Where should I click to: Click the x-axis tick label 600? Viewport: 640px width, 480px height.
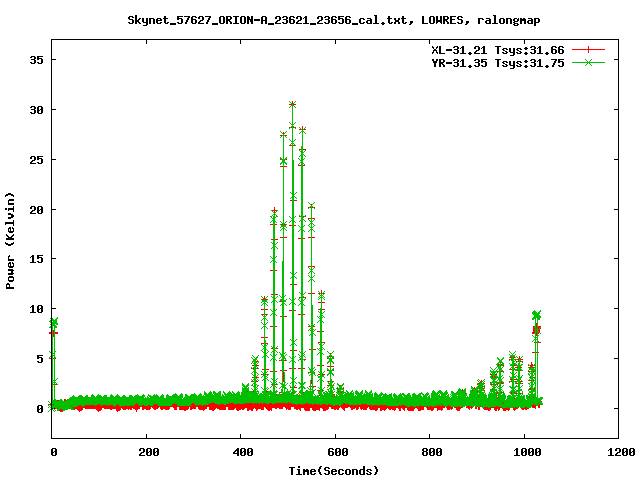pyautogui.click(x=338, y=452)
